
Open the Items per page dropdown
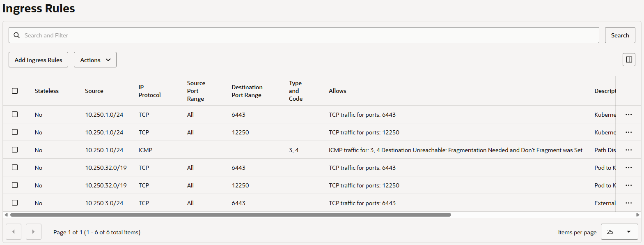click(x=619, y=232)
